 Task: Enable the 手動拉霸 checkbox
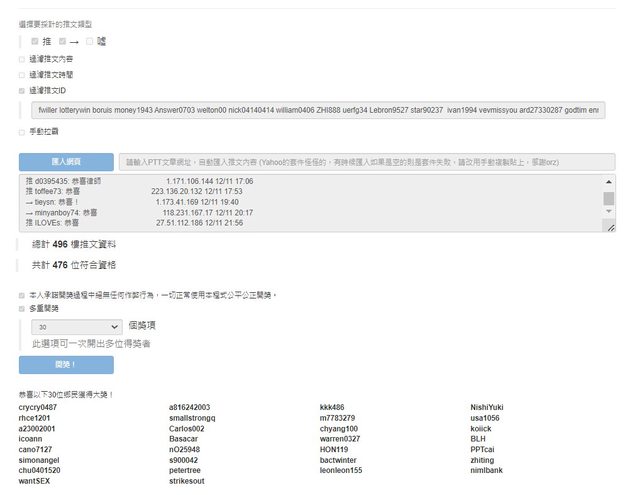pyautogui.click(x=22, y=131)
